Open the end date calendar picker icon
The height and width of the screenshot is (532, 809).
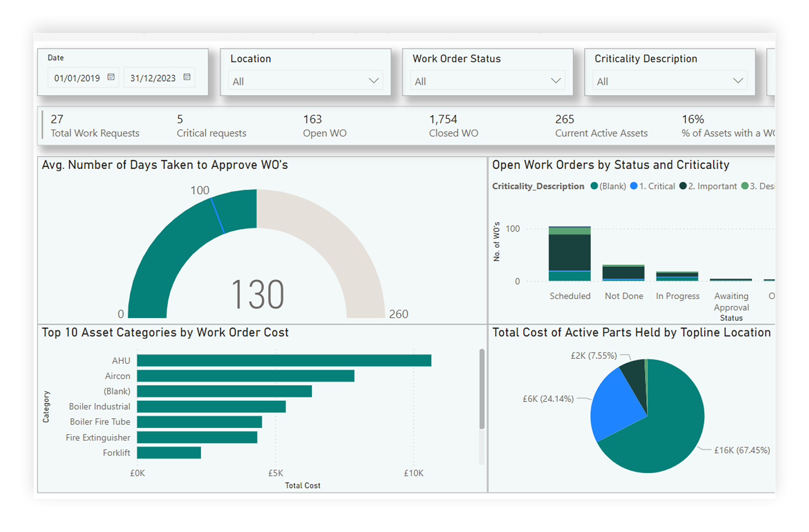[187, 77]
